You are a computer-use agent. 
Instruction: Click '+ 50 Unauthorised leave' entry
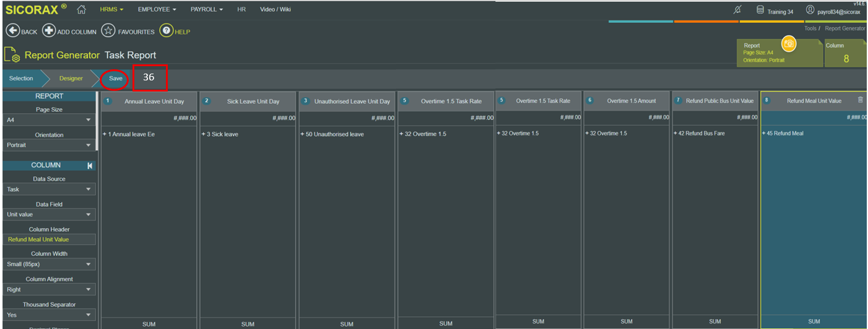[x=332, y=134]
